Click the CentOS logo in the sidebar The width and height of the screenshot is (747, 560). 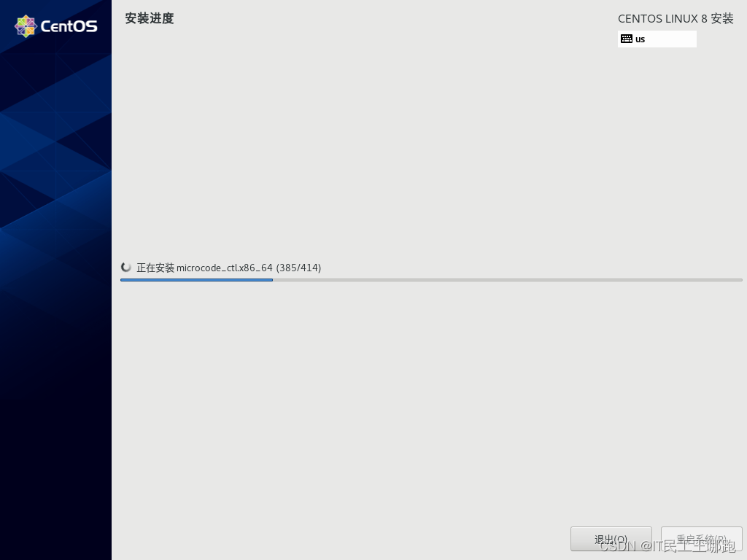(25, 26)
